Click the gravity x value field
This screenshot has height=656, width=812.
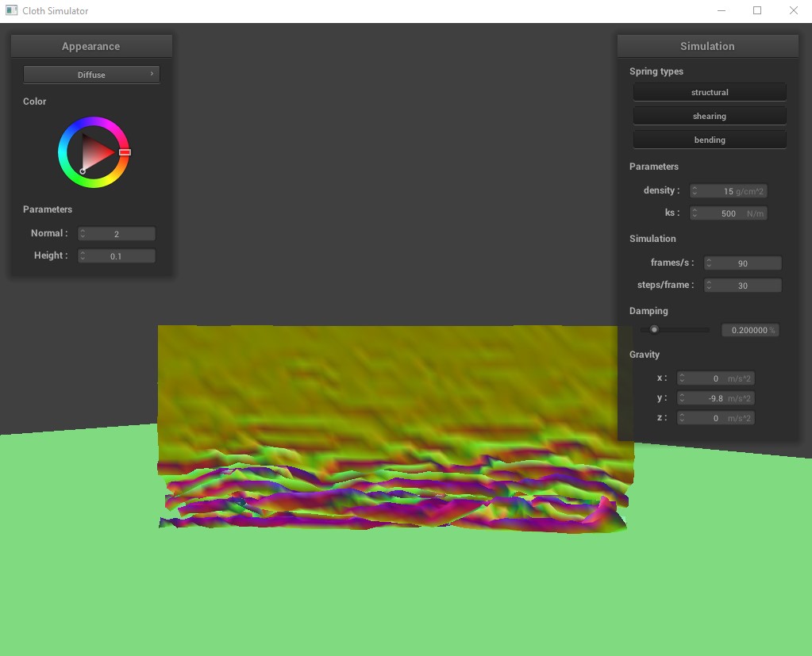[x=716, y=378]
